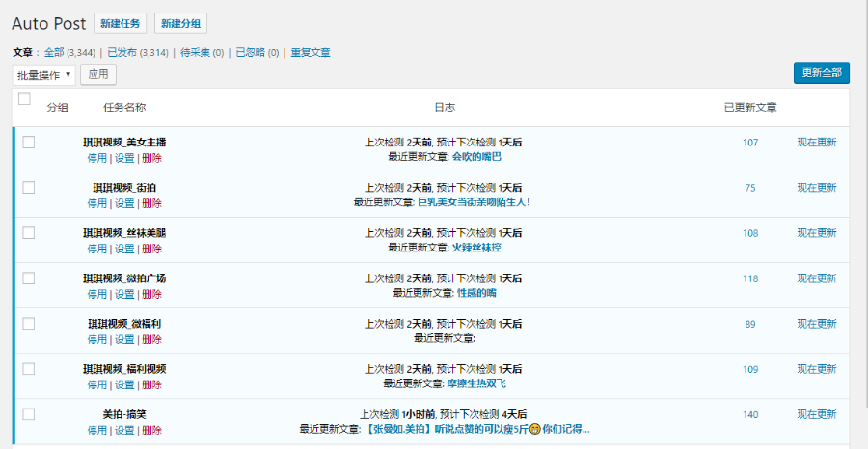Click the 新建分组 button
The image size is (868, 449).
tap(181, 24)
